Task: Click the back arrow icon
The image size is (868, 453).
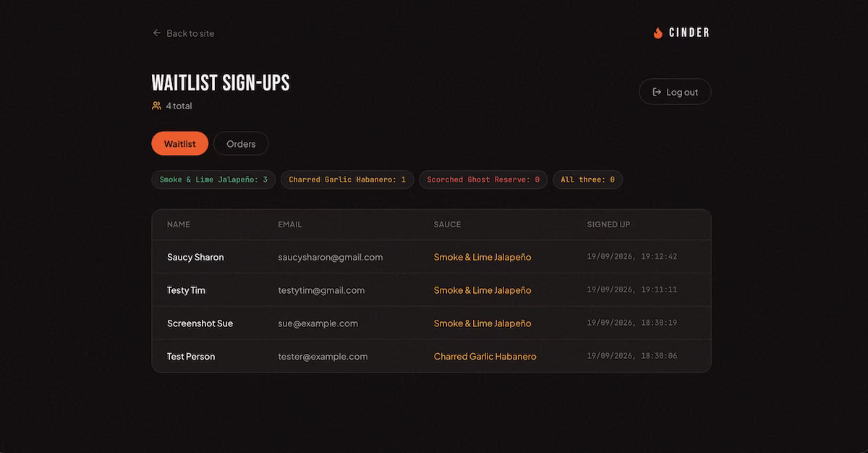Action: [156, 33]
